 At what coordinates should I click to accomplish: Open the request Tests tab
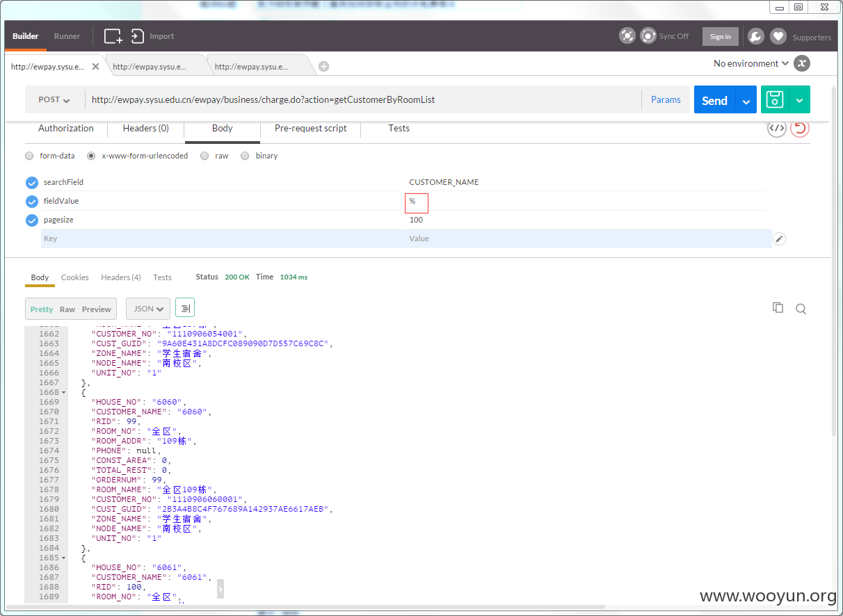coord(399,128)
